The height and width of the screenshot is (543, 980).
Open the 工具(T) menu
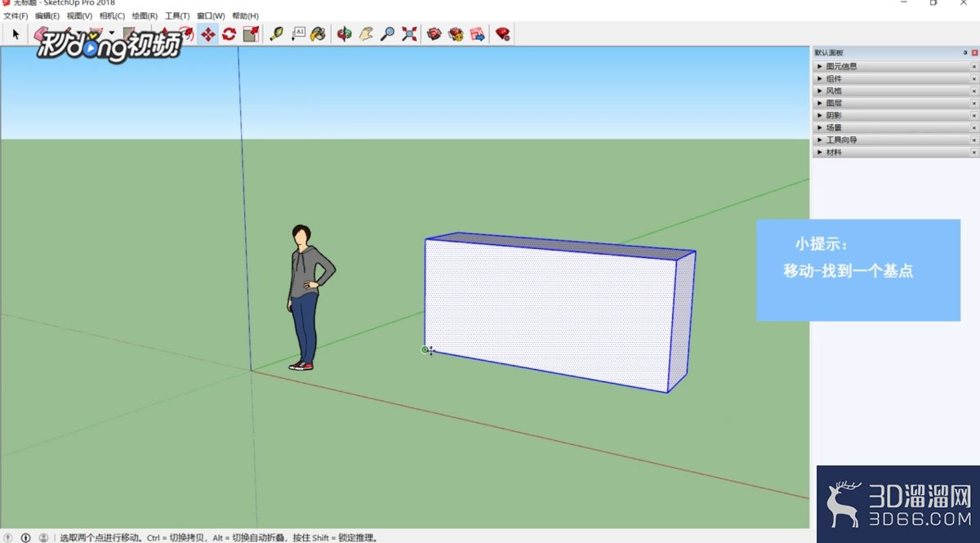(177, 16)
